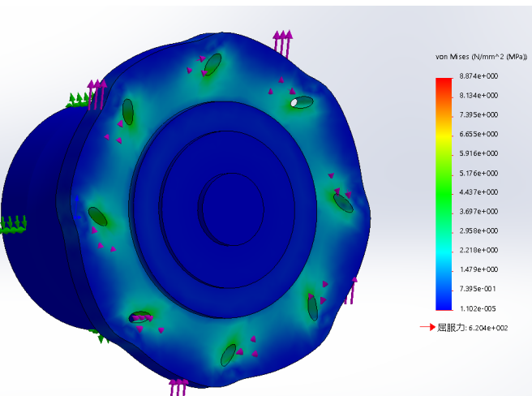Click the legend value 8.134e+000
532x396 pixels.
(478, 96)
